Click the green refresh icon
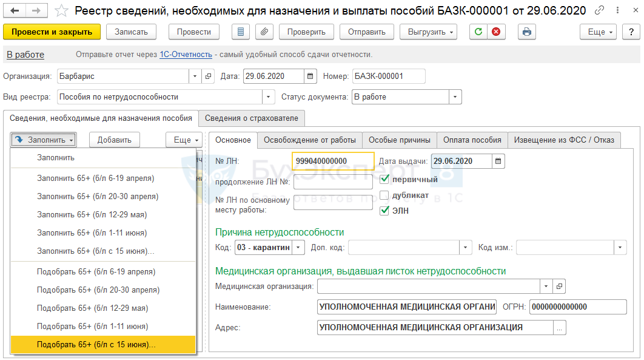 pos(479,32)
